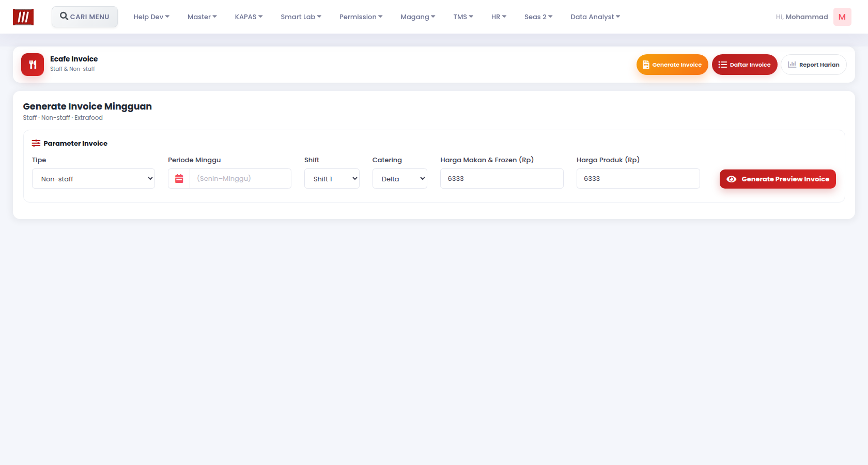This screenshot has width=868, height=465.
Task: Expand the Help Dev menu
Action: (151, 17)
